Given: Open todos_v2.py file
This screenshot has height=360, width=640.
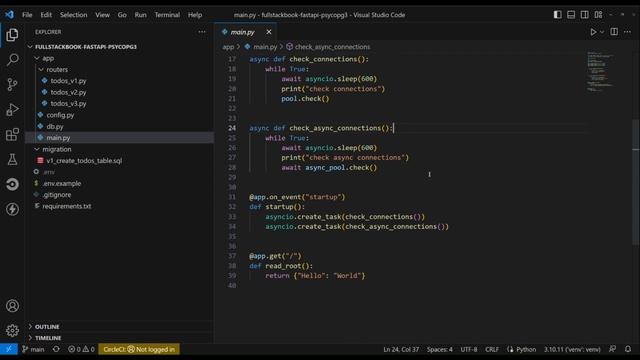Looking at the screenshot, I should point(119,92).
